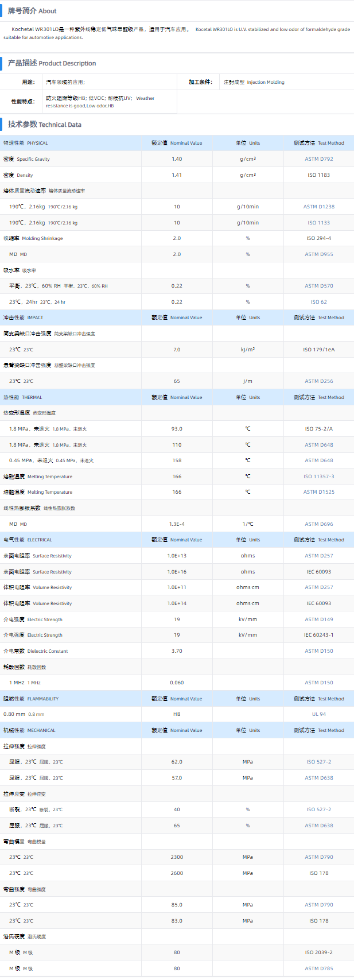This screenshot has width=354, height=980.
Task: Select the ISO 294-4 shrinkage test method
Action: click(x=318, y=238)
